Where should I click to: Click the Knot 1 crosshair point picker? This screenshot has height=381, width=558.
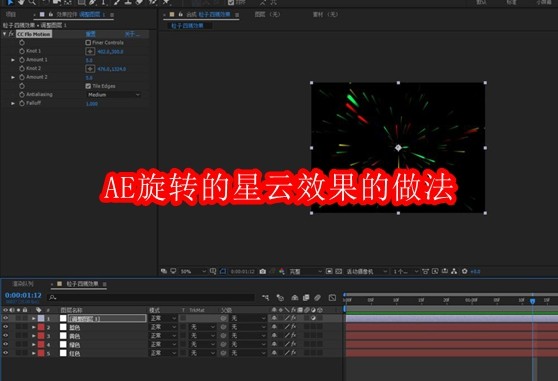[90, 52]
